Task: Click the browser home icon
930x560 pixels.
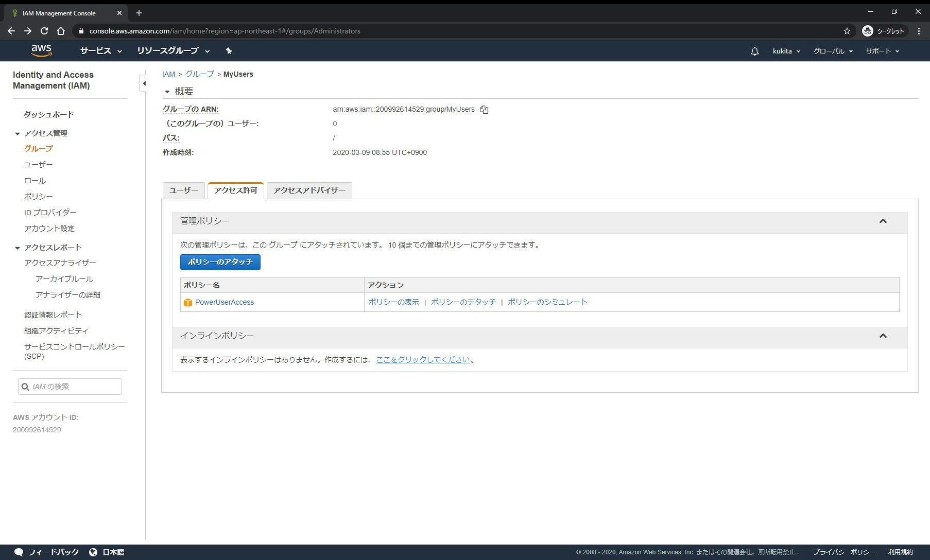Action: pos(61,31)
